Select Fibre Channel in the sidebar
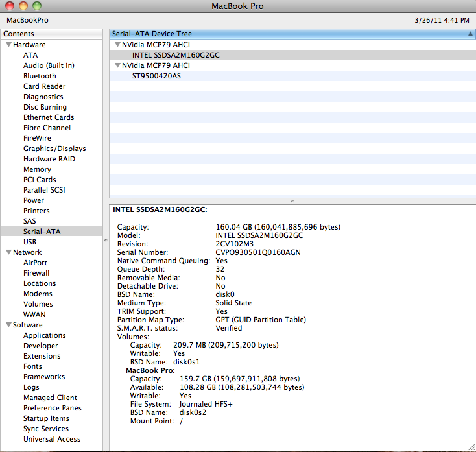The width and height of the screenshot is (476, 452). pos(47,128)
